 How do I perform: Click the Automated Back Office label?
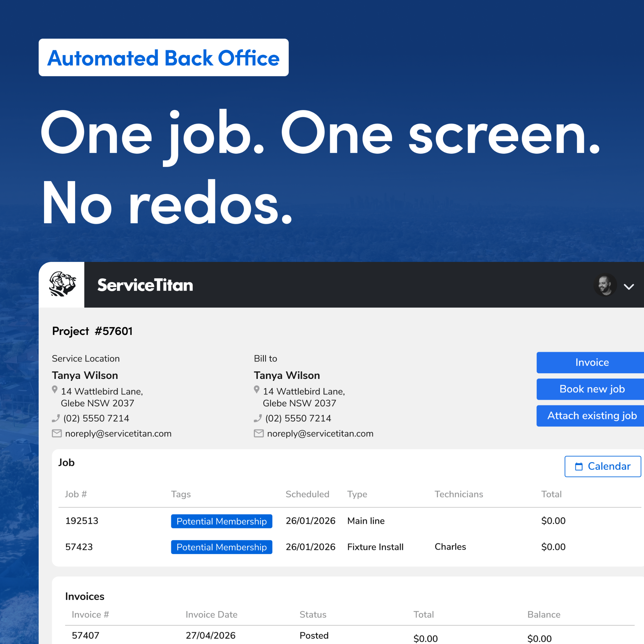(163, 58)
